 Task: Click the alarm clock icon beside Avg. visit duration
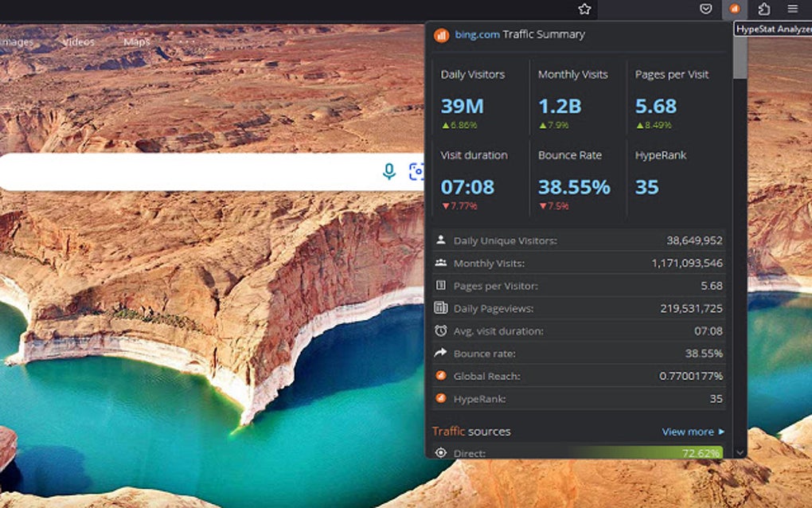[440, 330]
